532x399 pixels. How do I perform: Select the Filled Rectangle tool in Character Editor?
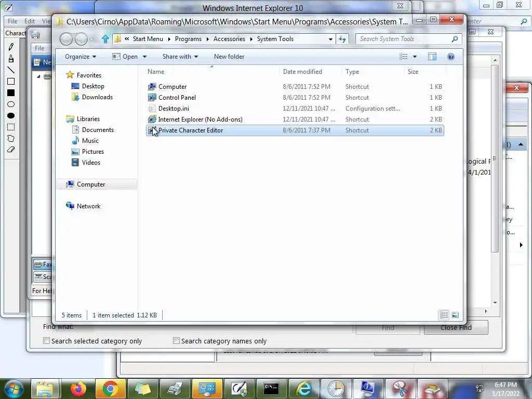(x=11, y=93)
